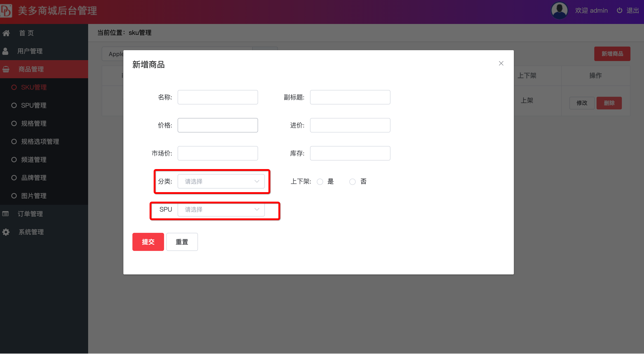This screenshot has width=644, height=354.
Task: Go to 品牌管理 menu item
Action: [33, 178]
